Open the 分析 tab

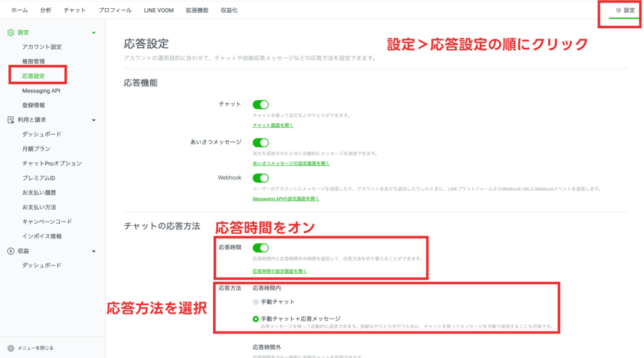point(45,11)
